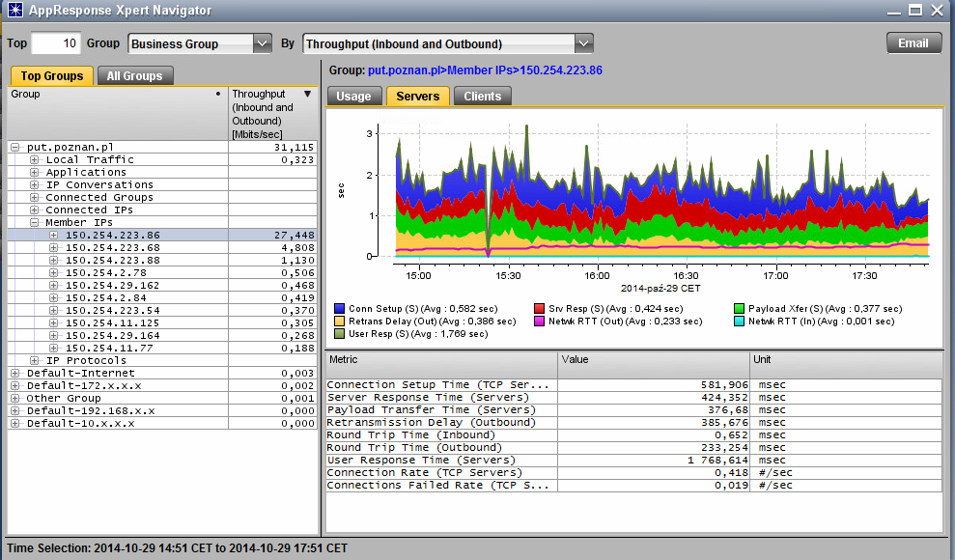Expand the Other Group node
The height and width of the screenshot is (560, 955).
pos(14,398)
